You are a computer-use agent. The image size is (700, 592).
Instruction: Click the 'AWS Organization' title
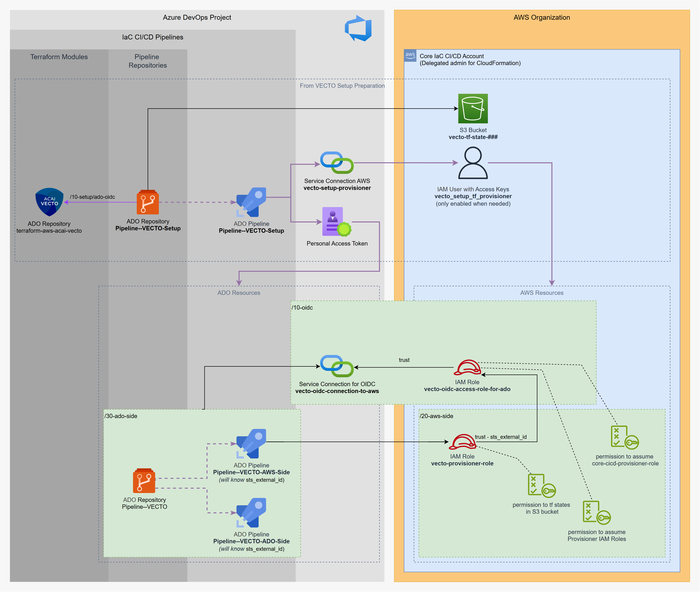(x=542, y=17)
